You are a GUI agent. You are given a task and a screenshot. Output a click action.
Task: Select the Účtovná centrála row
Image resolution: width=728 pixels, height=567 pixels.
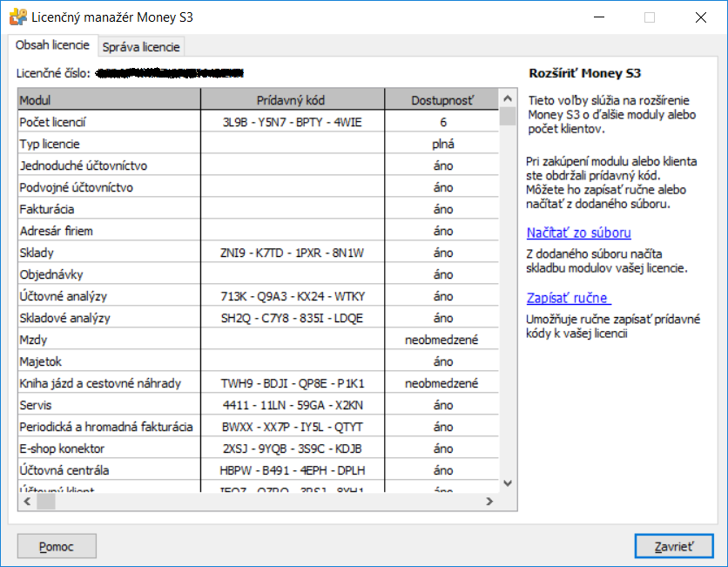point(258,470)
